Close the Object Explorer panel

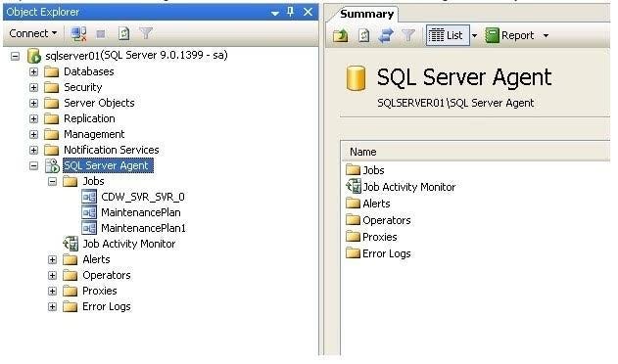[308, 12]
